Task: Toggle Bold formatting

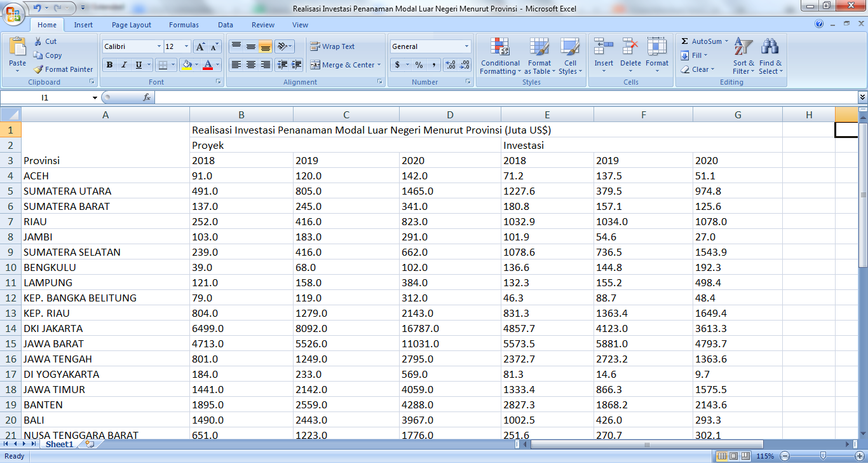Action: [x=109, y=65]
